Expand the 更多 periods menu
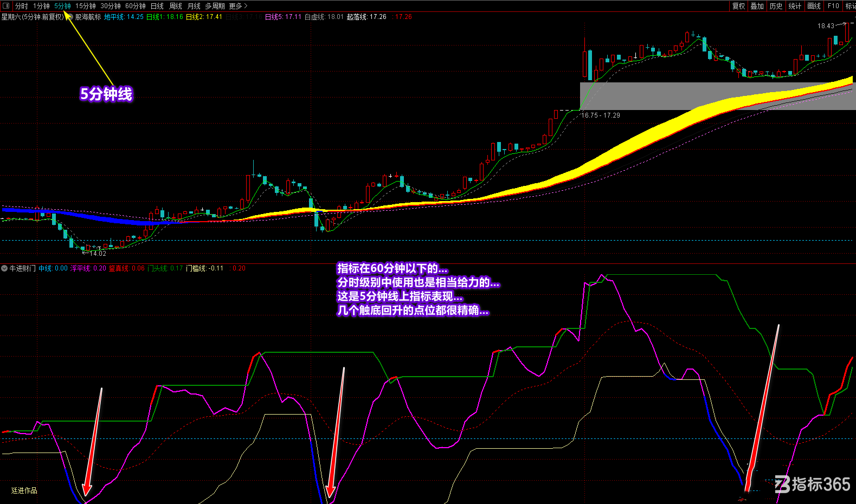856x504 pixels. (238, 6)
